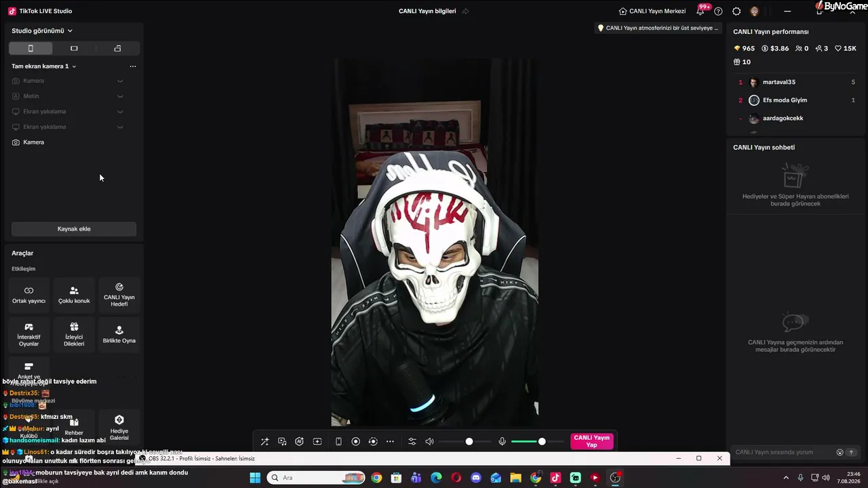Open more options in bottom toolbar
The width and height of the screenshot is (868, 488).
(x=390, y=442)
